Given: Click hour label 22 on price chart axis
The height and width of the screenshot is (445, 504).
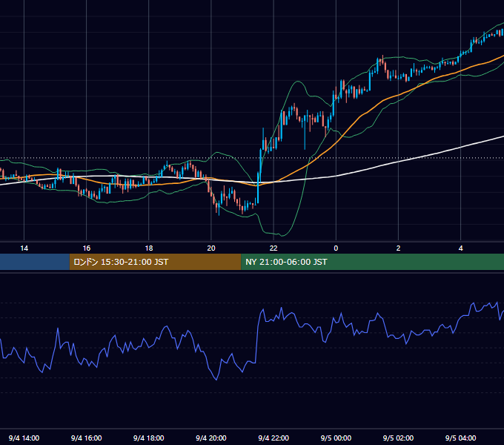Looking at the screenshot, I should (x=273, y=248).
